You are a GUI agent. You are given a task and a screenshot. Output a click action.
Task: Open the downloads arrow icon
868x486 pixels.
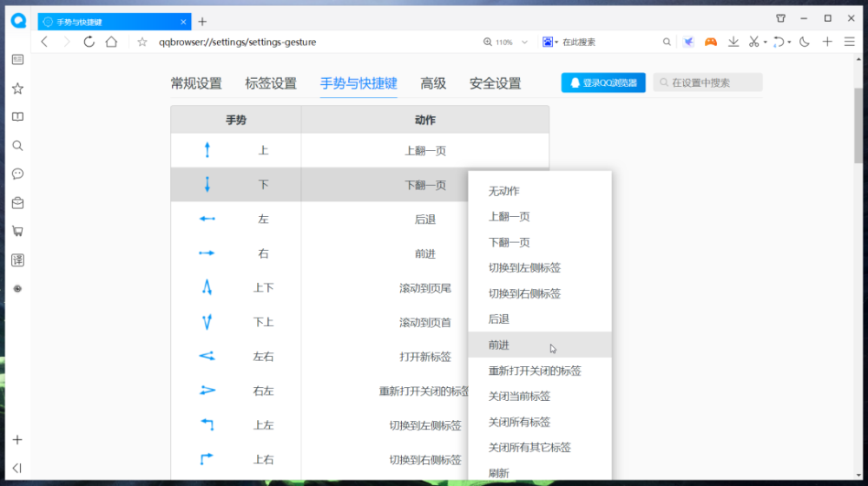[733, 42]
